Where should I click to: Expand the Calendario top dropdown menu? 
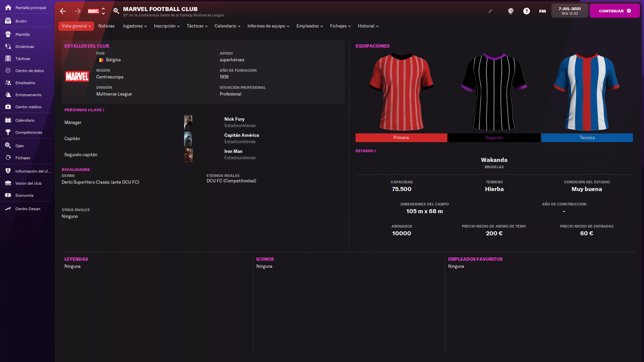[x=227, y=26]
